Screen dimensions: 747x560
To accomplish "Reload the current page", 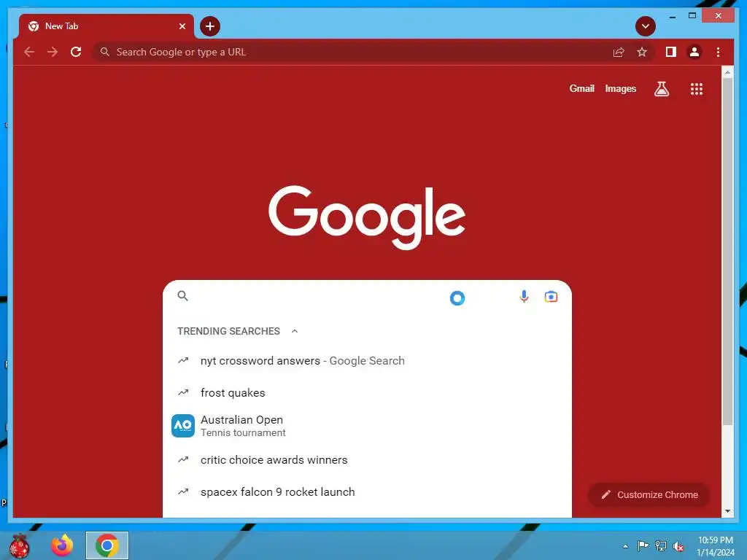I will 76,52.
